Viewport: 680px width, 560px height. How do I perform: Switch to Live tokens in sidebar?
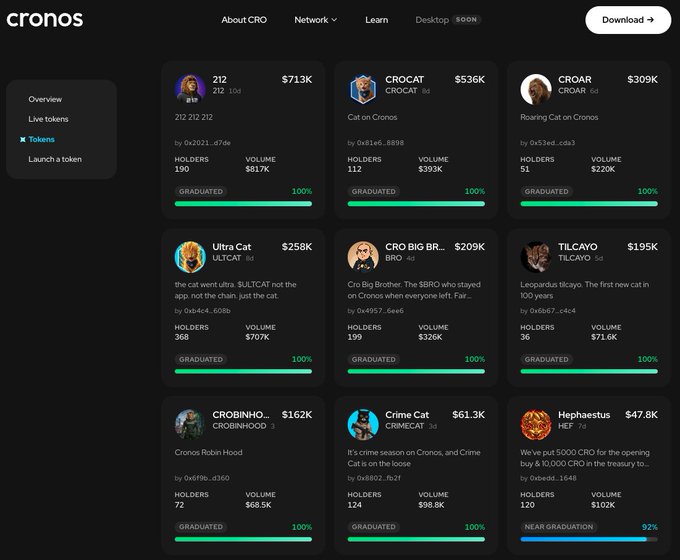click(x=48, y=119)
